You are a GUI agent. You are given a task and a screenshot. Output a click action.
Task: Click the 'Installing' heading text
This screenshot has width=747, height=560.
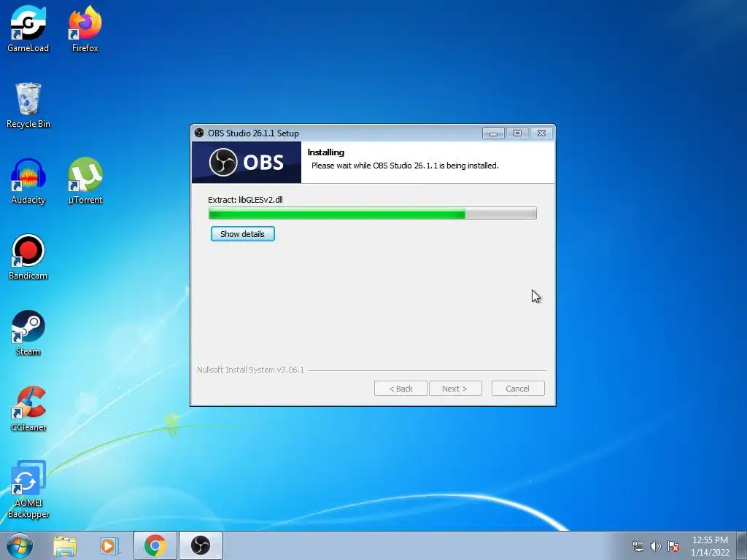click(326, 152)
